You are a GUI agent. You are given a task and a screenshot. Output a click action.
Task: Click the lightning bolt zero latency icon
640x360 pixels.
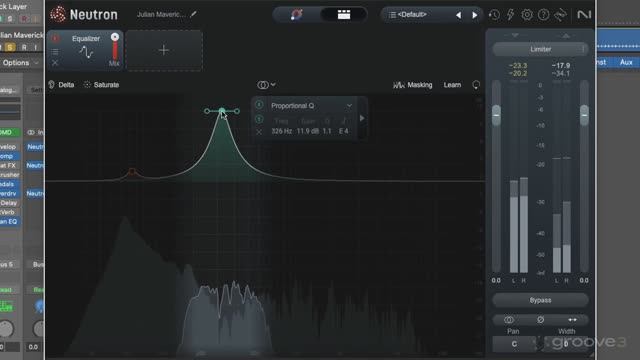[x=510, y=15]
